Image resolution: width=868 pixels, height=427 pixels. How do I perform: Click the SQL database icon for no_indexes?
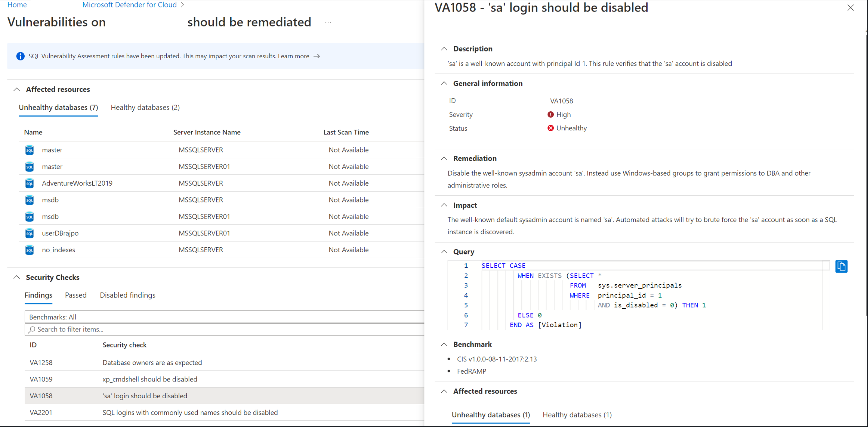pos(28,250)
